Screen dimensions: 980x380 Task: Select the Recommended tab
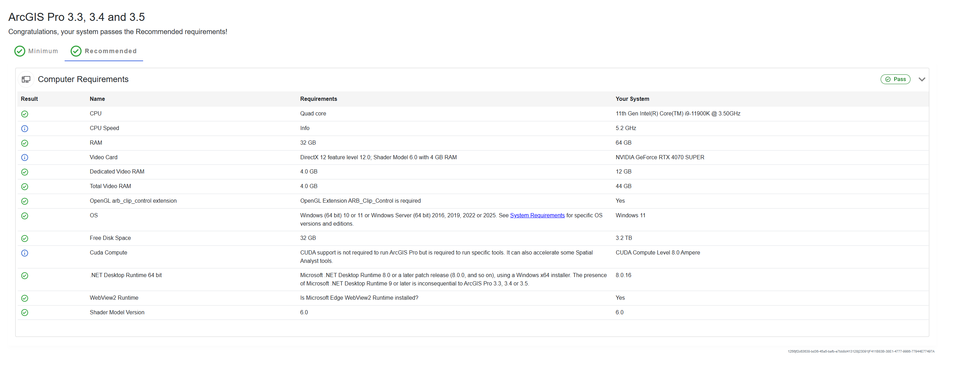click(x=104, y=51)
